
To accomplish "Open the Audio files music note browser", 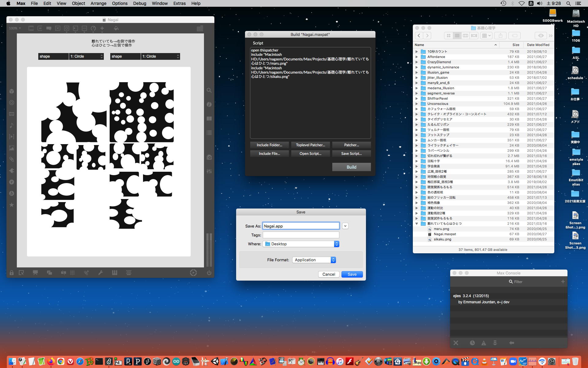I will [12, 125].
